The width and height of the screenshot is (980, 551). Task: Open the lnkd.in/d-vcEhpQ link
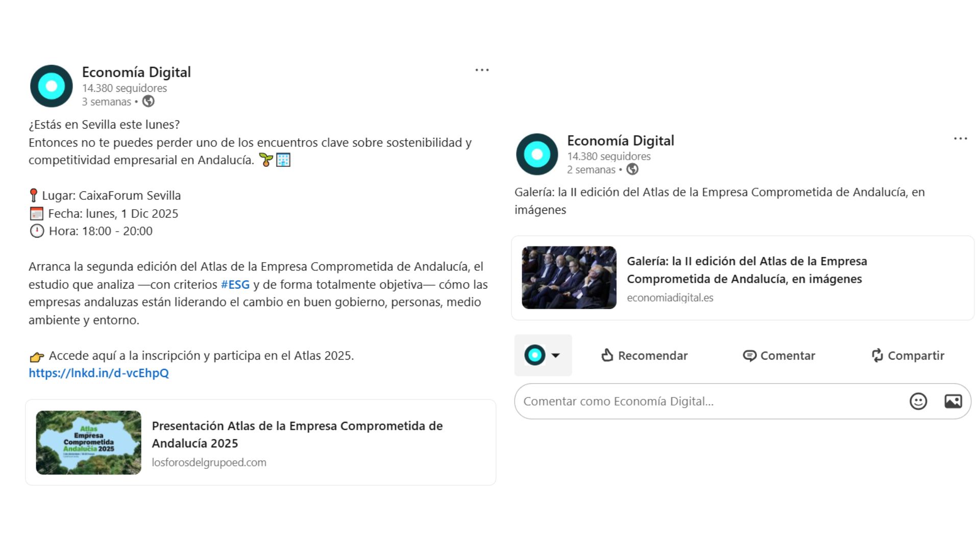pyautogui.click(x=99, y=373)
